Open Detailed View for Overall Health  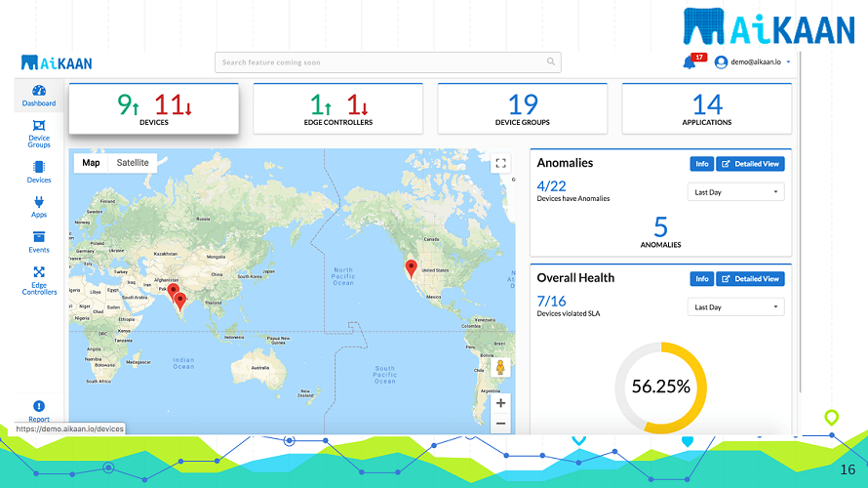[750, 279]
